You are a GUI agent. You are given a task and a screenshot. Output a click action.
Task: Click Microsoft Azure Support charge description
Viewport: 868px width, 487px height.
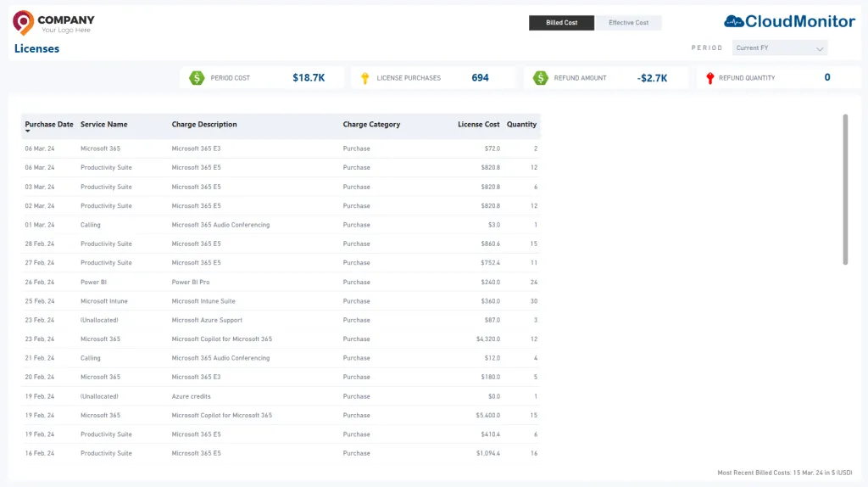tap(207, 320)
